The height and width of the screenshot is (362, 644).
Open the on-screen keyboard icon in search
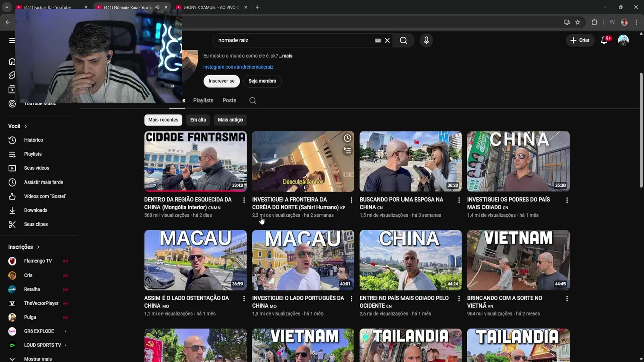pos(378,40)
